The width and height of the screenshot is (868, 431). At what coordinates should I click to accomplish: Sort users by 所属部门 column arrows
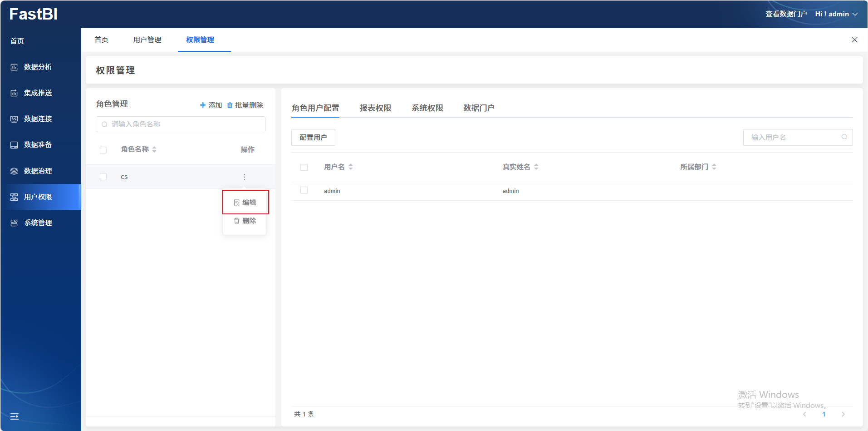point(714,167)
